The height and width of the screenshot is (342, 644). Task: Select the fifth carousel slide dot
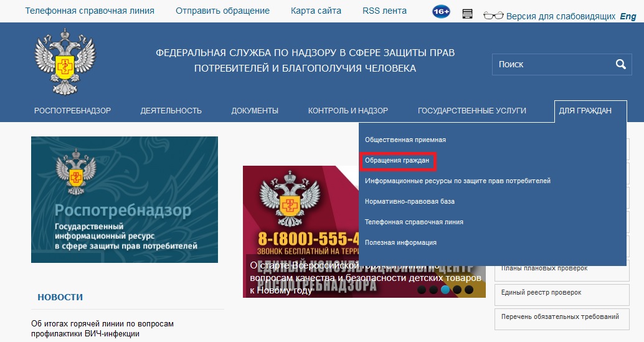(x=468, y=290)
